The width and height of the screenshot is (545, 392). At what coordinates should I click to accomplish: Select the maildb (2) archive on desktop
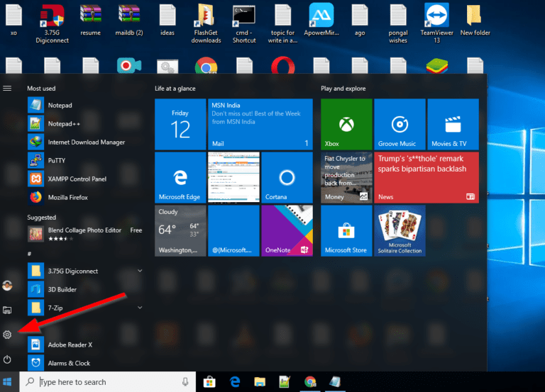(129, 20)
